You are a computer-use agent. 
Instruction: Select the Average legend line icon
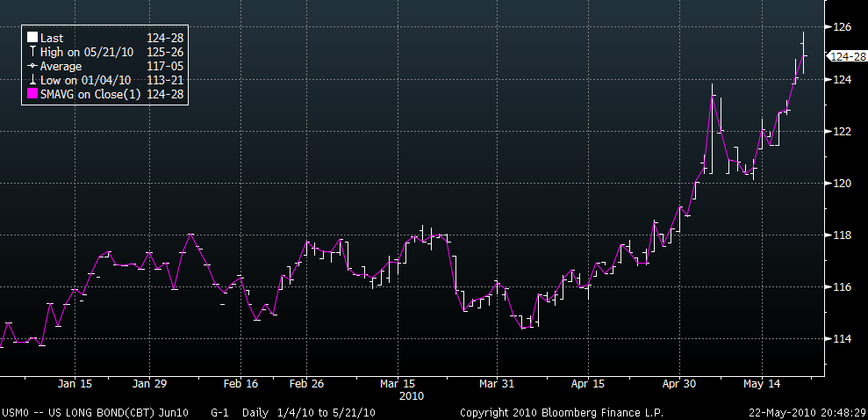(x=32, y=67)
